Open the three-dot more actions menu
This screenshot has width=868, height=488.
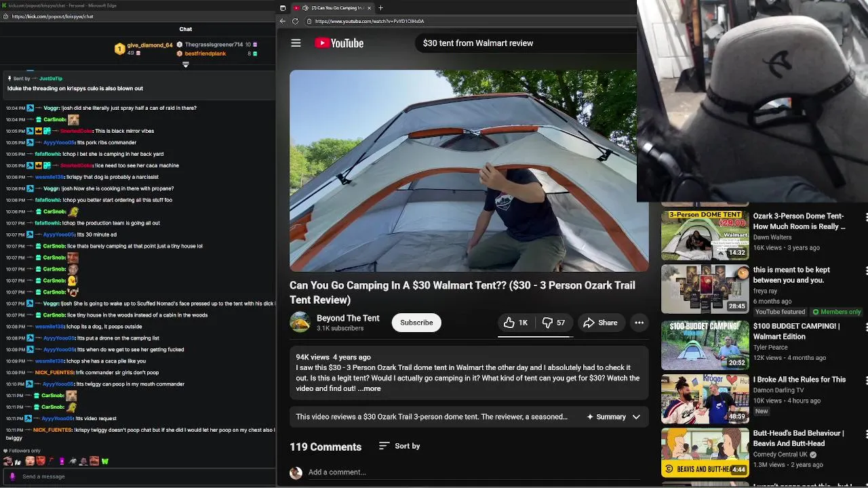tap(639, 323)
